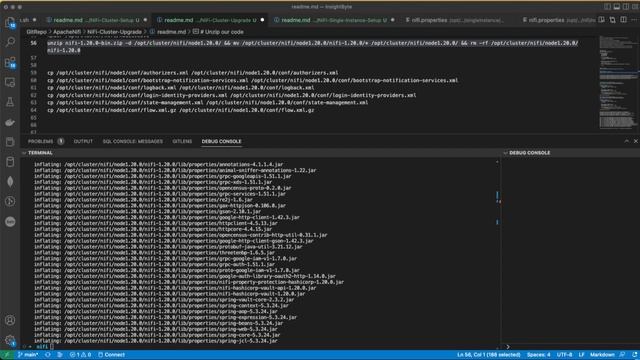Viewport: 640px width, 360px height.
Task: Click the synchronize changes icon in status bar
Action: [48, 355]
